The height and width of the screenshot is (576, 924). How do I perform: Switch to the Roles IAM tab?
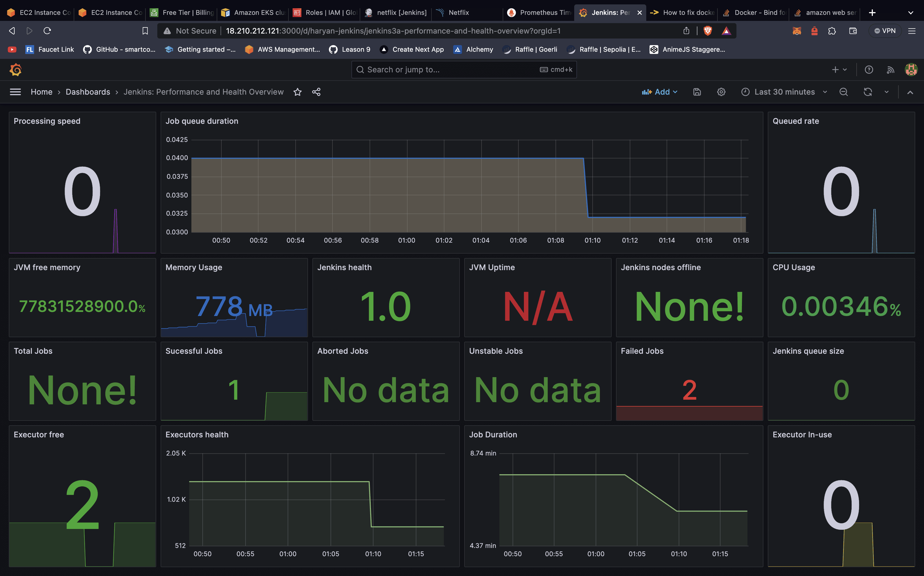click(x=324, y=13)
